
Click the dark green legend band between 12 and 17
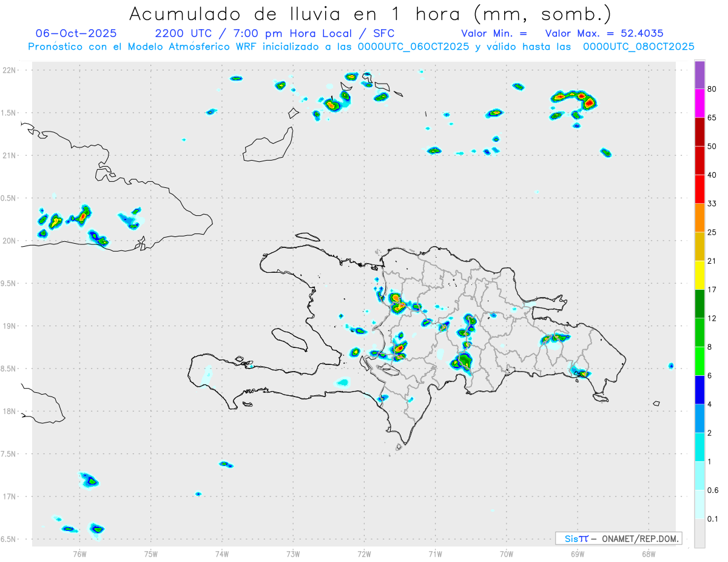pos(699,304)
